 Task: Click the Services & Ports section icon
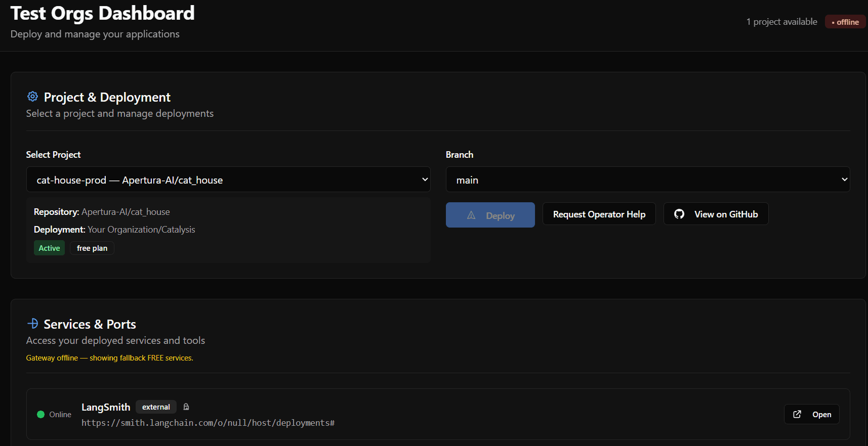point(33,324)
